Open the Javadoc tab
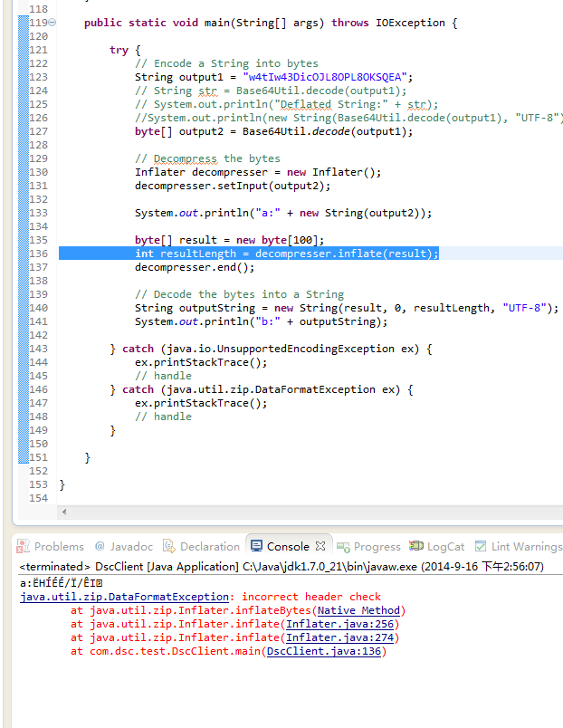Image resolution: width=563 pixels, height=728 pixels. pos(130,546)
